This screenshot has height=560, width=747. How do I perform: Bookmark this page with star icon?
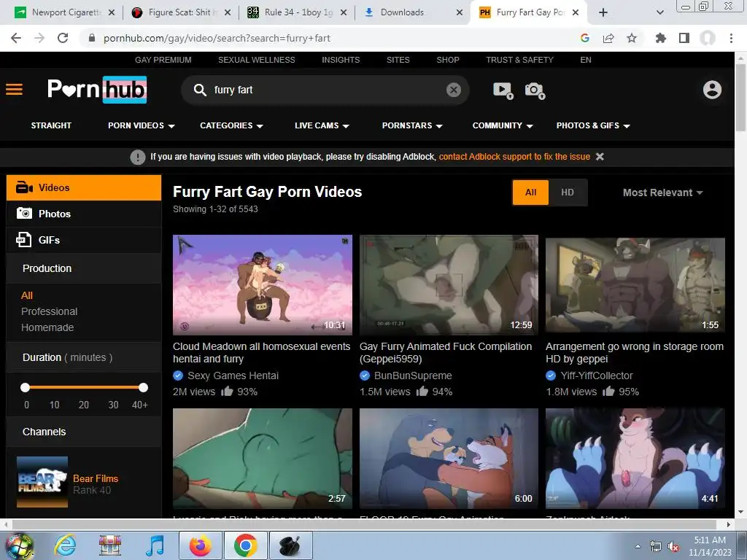632,38
